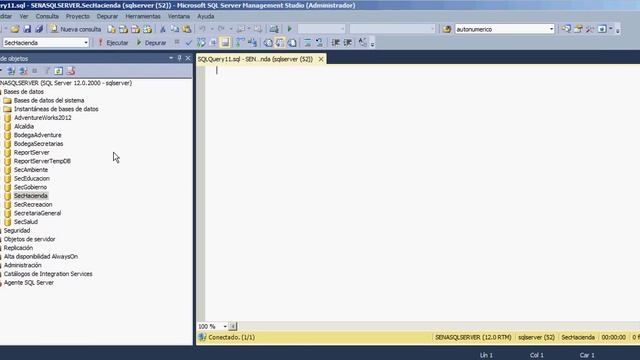The height and width of the screenshot is (360, 640).
Task: Parse the query with the checkmark icon
Action: click(x=189, y=42)
